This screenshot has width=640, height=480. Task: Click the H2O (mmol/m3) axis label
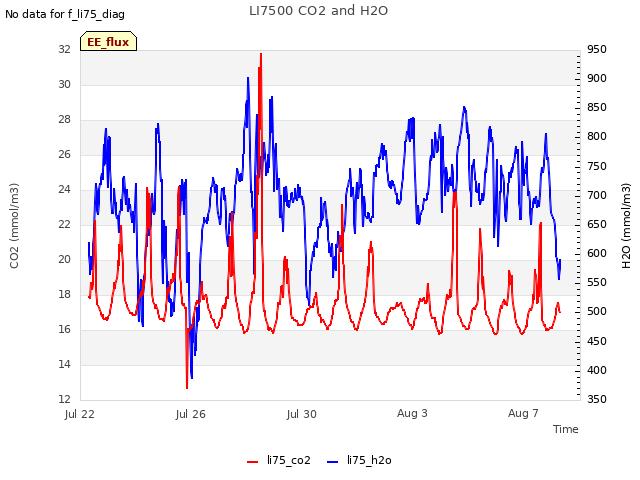626,226
